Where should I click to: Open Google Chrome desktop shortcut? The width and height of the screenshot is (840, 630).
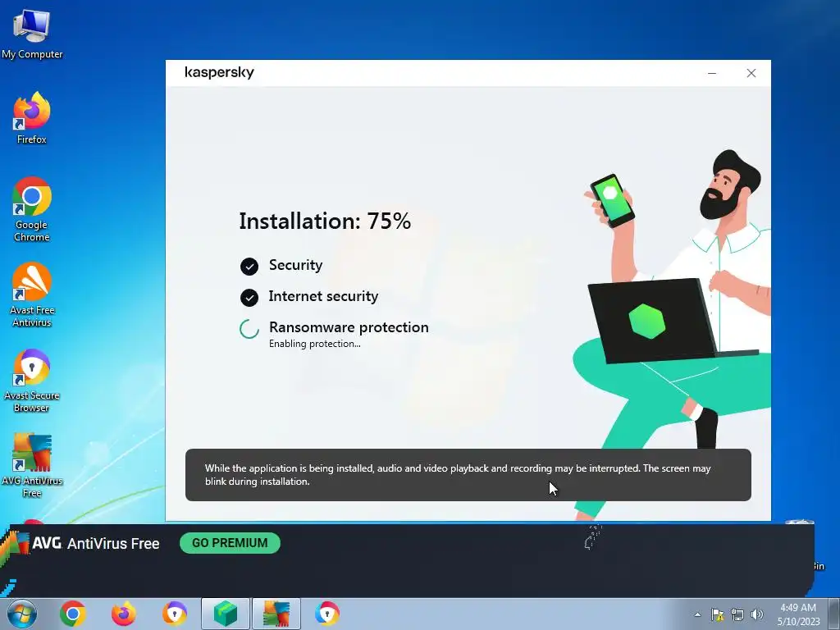click(x=32, y=209)
